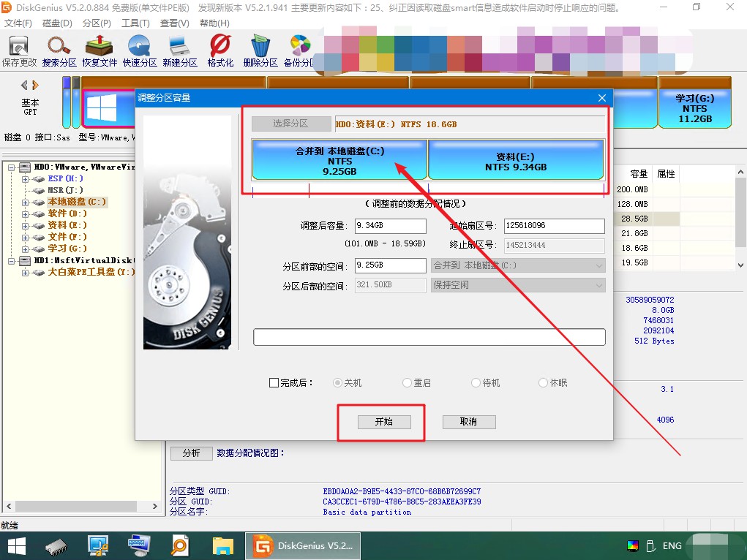The image size is (747, 560).
Task: Click inside the 调整后容量 input field
Action: [390, 226]
